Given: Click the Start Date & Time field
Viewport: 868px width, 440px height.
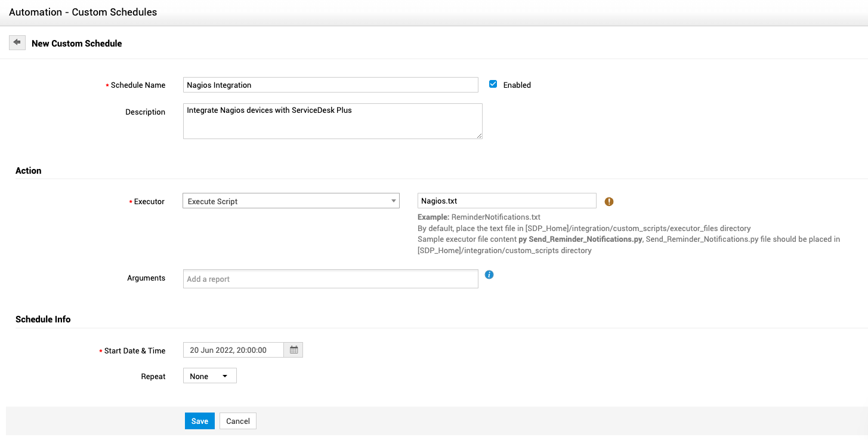Looking at the screenshot, I should tap(233, 350).
